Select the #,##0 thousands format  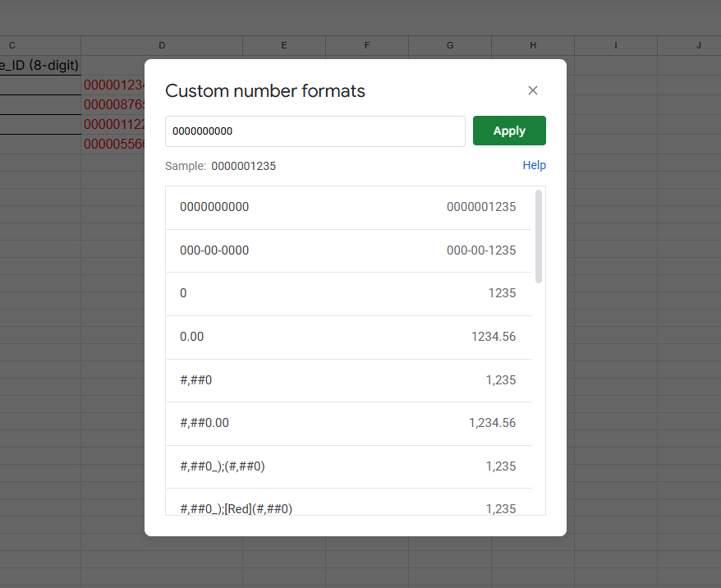[348, 380]
